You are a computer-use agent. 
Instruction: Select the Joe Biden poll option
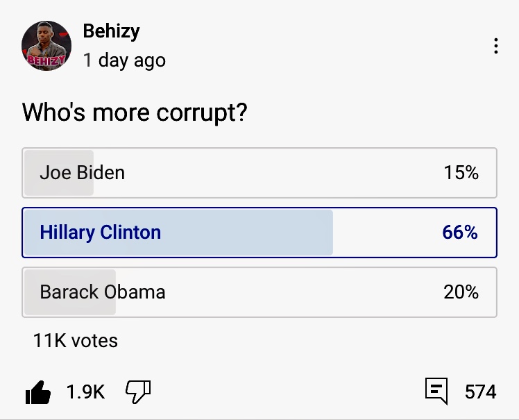pos(259,173)
